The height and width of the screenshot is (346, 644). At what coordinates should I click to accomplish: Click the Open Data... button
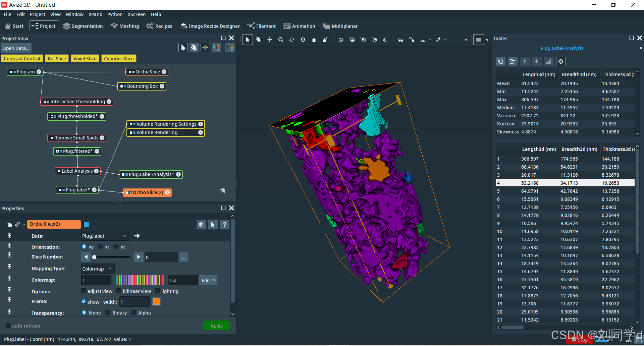coord(16,48)
